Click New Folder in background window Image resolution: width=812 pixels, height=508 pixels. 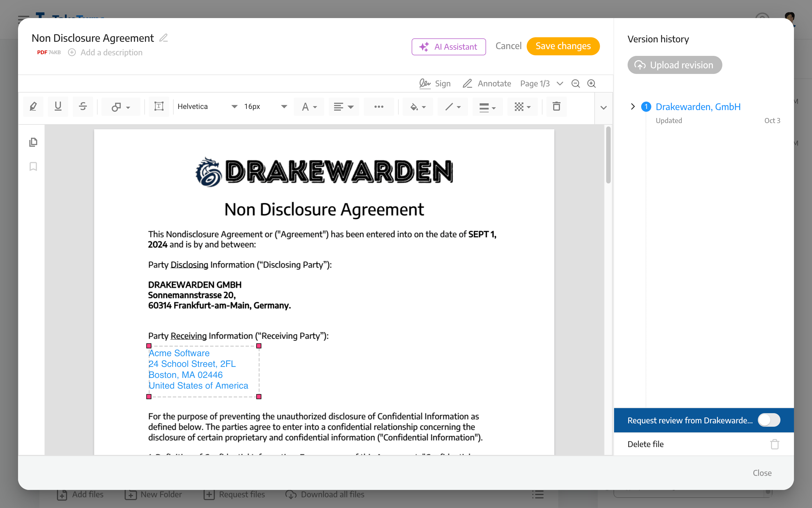153,494
